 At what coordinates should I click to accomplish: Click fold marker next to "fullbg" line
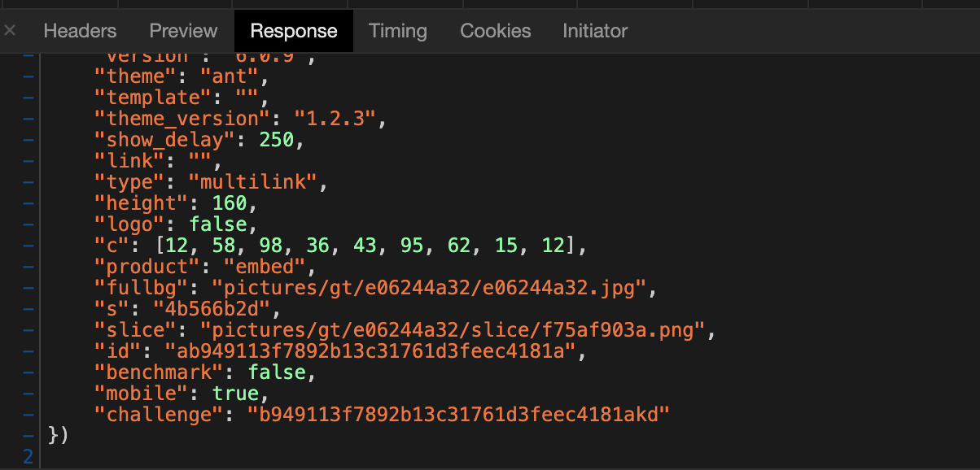point(29,288)
